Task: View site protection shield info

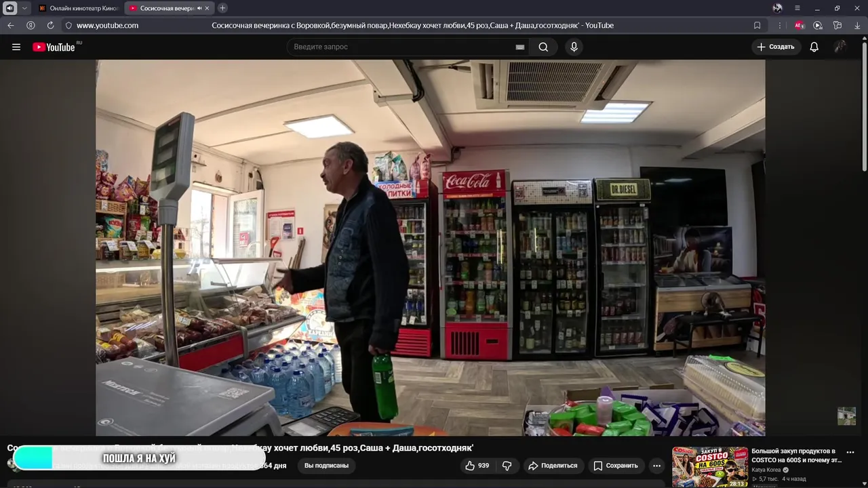Action: tap(68, 25)
